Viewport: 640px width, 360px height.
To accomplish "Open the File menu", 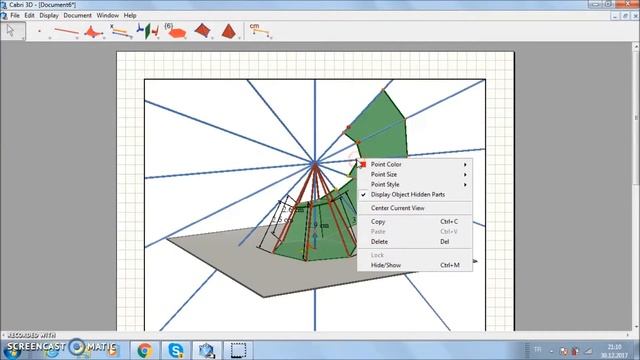I will [15, 16].
